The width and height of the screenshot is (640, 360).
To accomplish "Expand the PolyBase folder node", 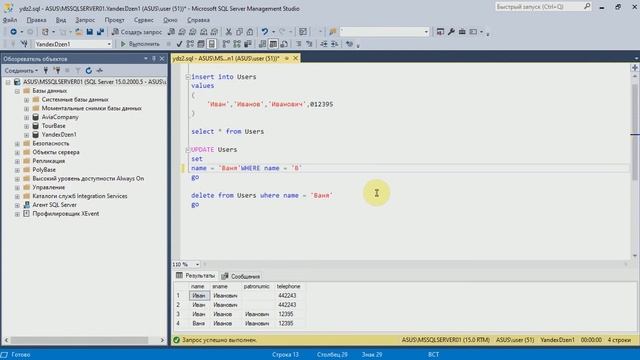I will [x=17, y=170].
